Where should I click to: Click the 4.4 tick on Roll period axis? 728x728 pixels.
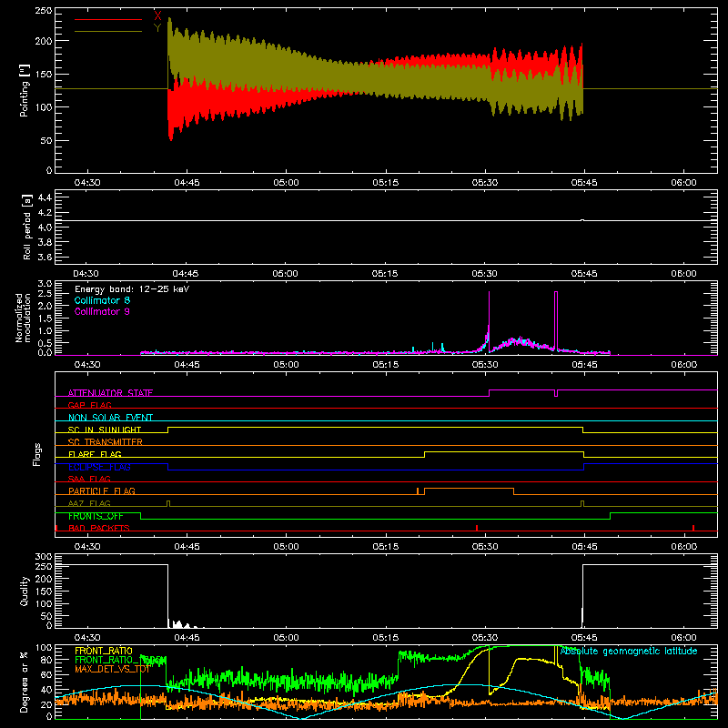[45, 197]
